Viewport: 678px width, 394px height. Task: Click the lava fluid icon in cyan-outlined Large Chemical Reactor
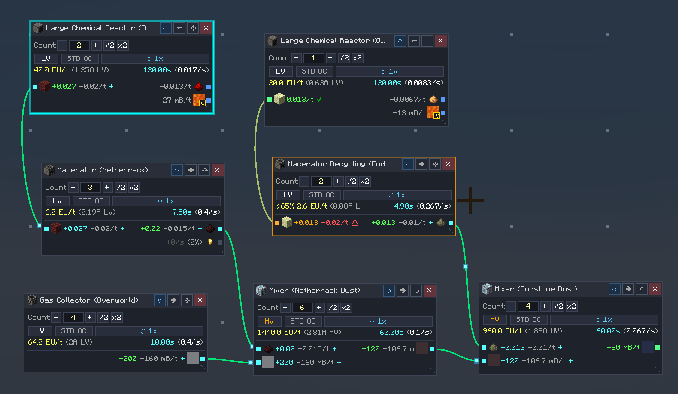199,100
